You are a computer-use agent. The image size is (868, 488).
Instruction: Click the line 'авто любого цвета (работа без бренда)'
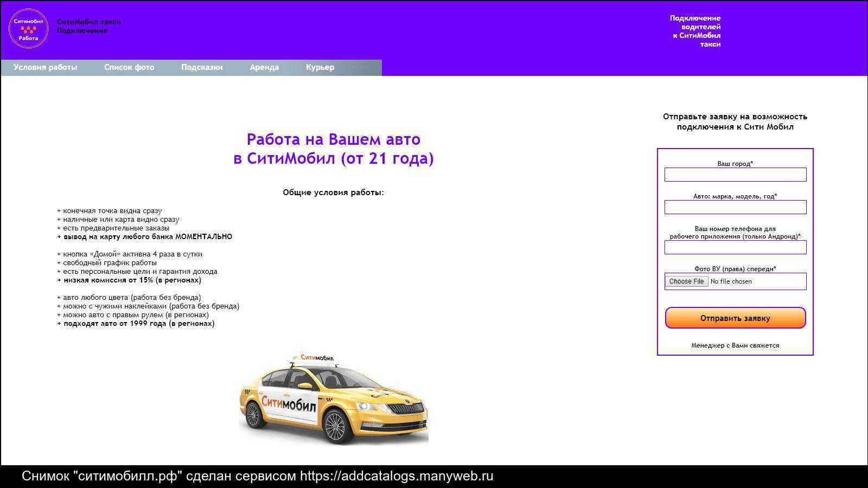coord(132,298)
